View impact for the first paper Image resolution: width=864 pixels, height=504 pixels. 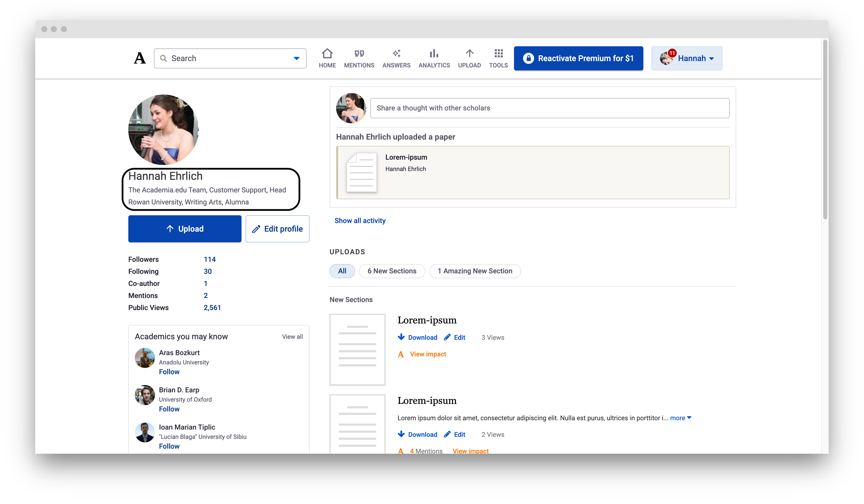tap(427, 354)
